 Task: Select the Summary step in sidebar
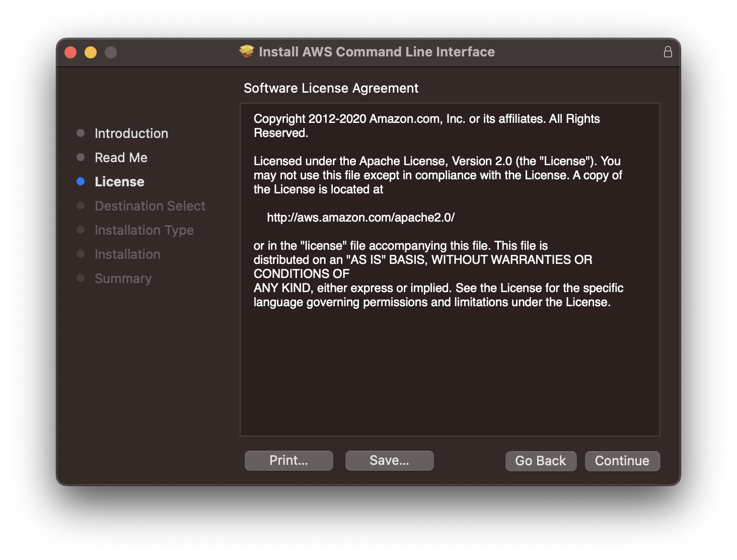(x=123, y=278)
